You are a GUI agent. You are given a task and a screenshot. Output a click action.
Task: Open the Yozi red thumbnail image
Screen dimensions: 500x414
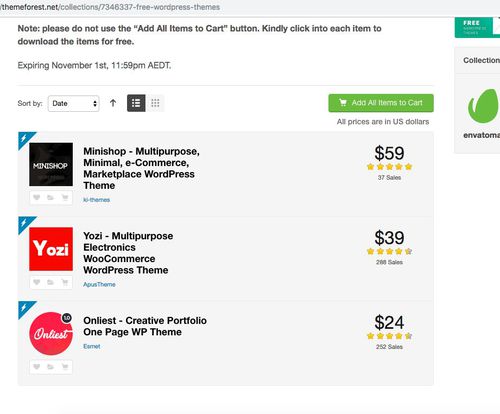(x=51, y=249)
